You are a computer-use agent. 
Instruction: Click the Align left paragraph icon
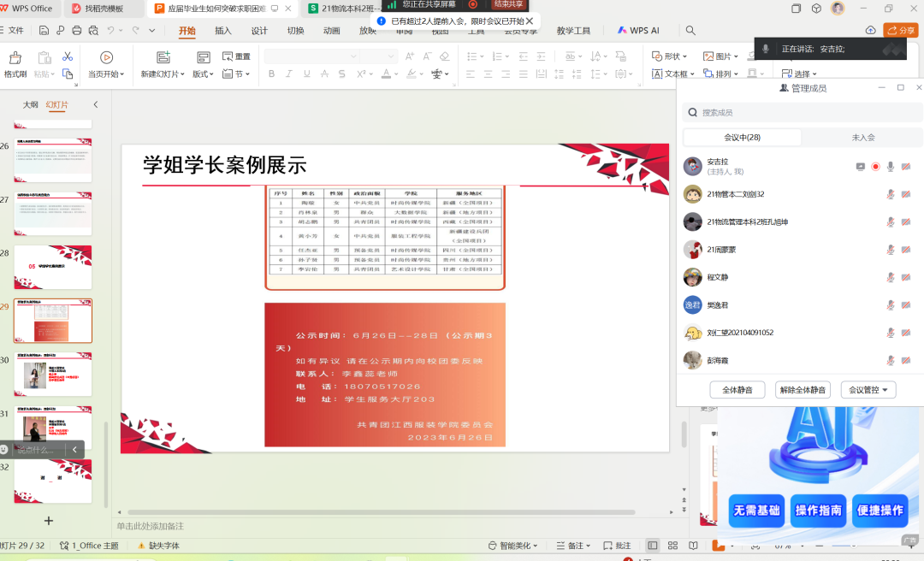(471, 74)
